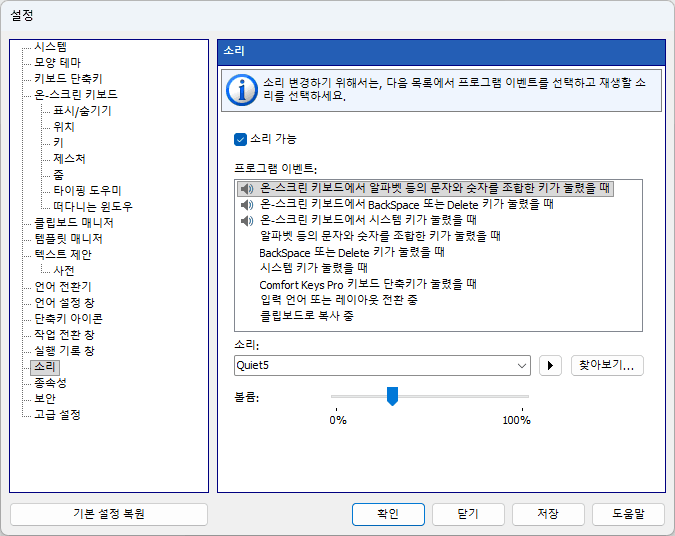
Task: Open 실행 기록 창 settings
Action: (x=64, y=350)
